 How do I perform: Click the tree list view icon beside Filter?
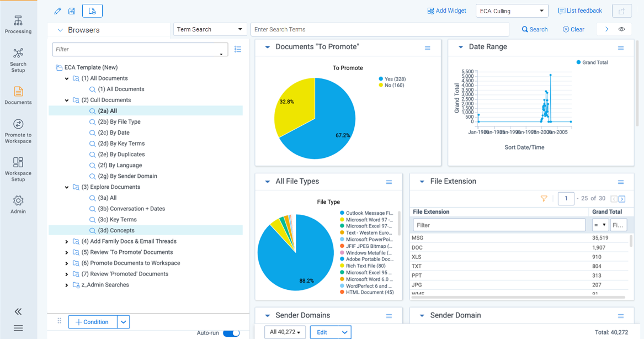click(238, 49)
